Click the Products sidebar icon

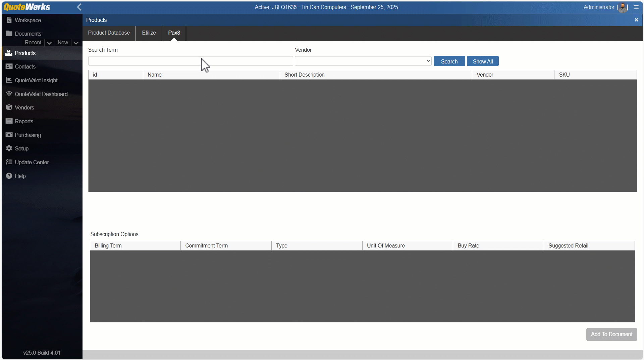tap(9, 53)
